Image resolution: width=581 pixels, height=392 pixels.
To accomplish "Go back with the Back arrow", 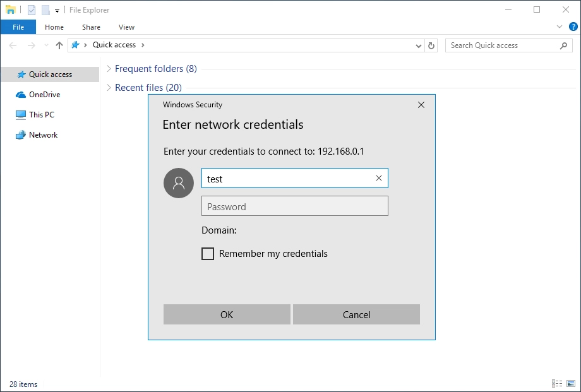I will coord(13,45).
